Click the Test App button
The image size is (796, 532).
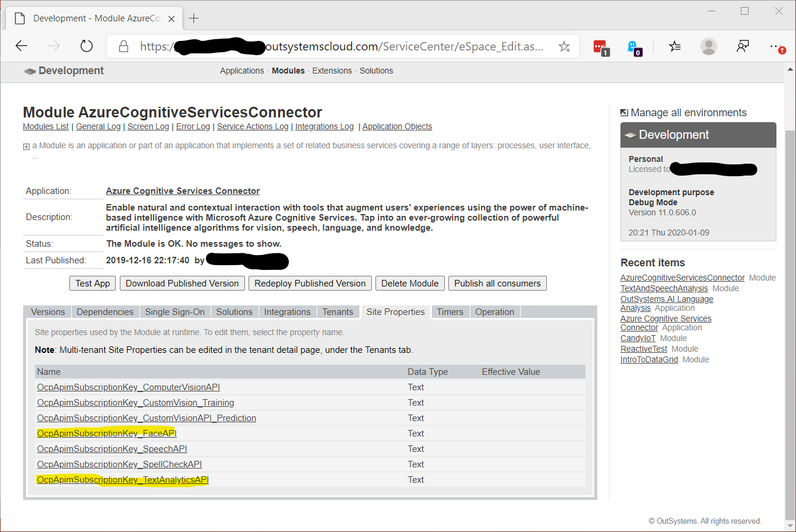(93, 283)
